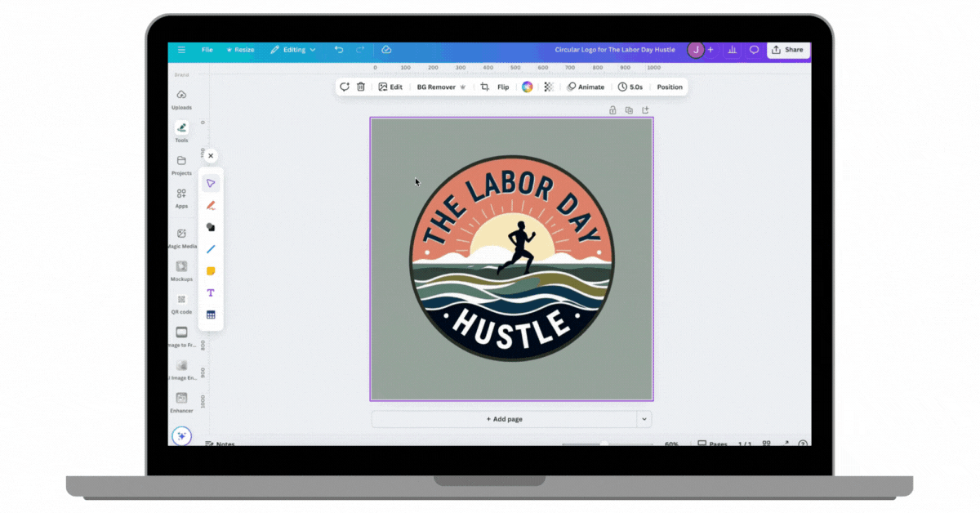
Task: Open the QR code app
Action: 181,304
